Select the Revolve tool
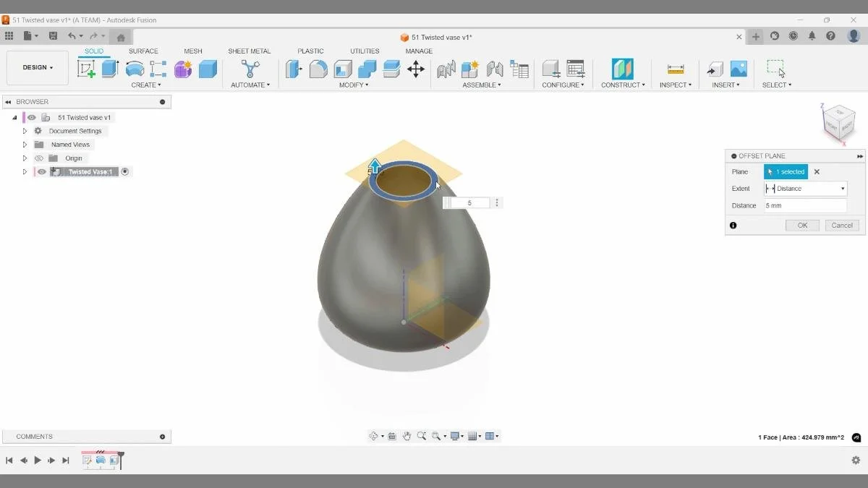Image resolution: width=868 pixels, height=488 pixels. pyautogui.click(x=135, y=69)
